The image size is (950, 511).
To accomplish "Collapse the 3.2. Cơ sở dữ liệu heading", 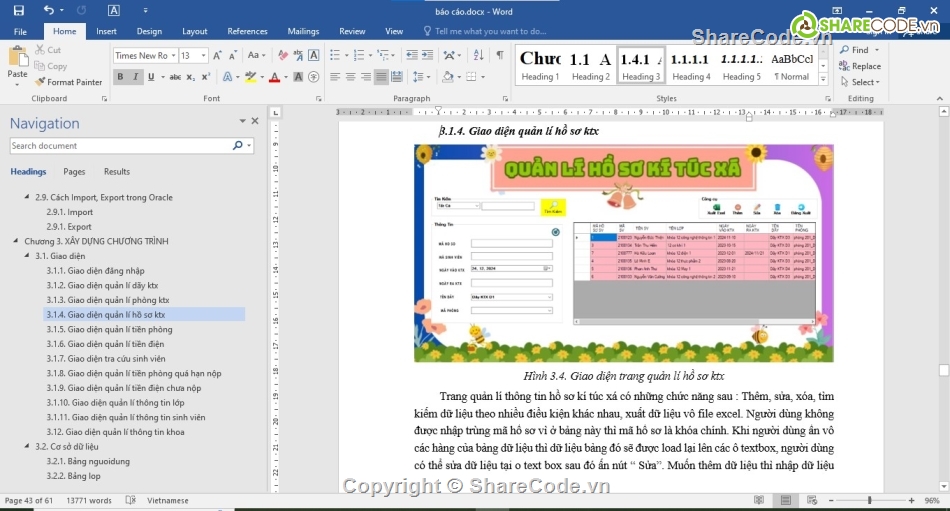I will 27,446.
